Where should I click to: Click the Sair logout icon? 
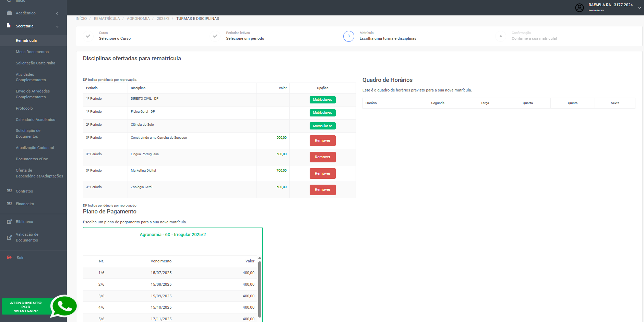[x=9, y=257]
